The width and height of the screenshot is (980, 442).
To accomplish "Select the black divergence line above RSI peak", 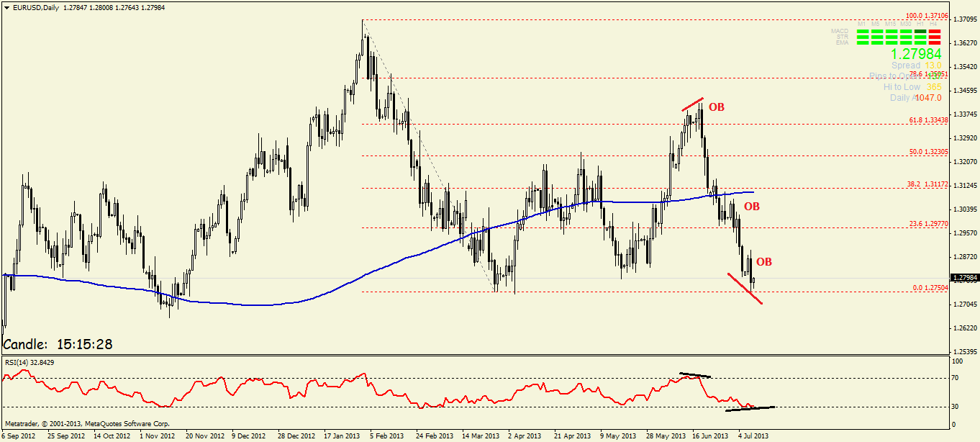I will [695, 375].
